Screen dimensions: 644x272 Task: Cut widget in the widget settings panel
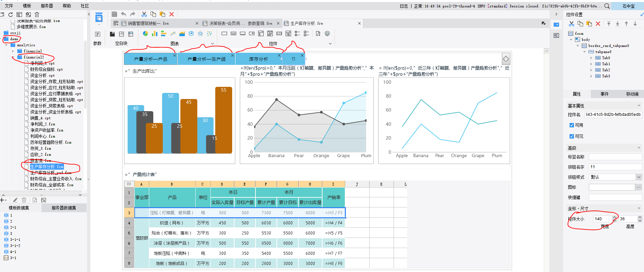point(572,24)
